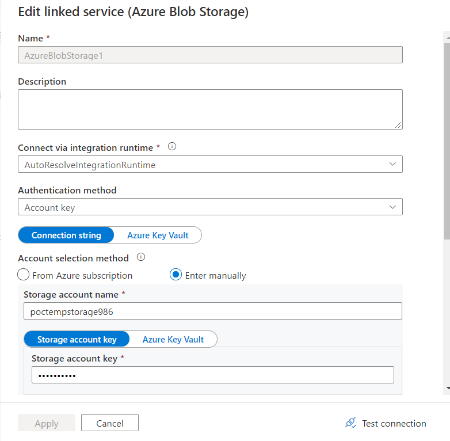This screenshot has width=450, height=441.
Task: Click the Description box resize handle
Action: click(398, 125)
